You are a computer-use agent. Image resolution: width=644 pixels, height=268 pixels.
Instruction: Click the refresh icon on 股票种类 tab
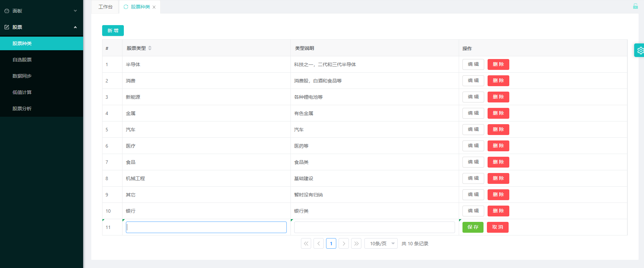click(x=126, y=7)
